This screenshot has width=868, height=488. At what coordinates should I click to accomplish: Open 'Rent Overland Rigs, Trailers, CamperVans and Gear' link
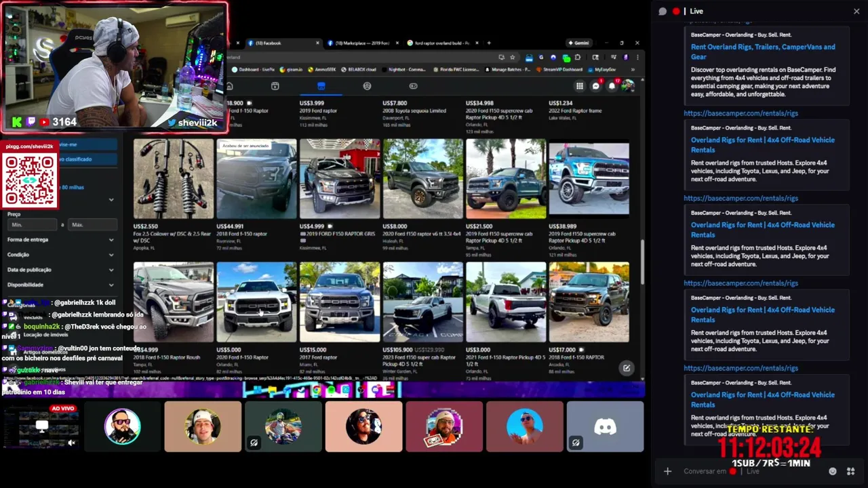pyautogui.click(x=763, y=52)
